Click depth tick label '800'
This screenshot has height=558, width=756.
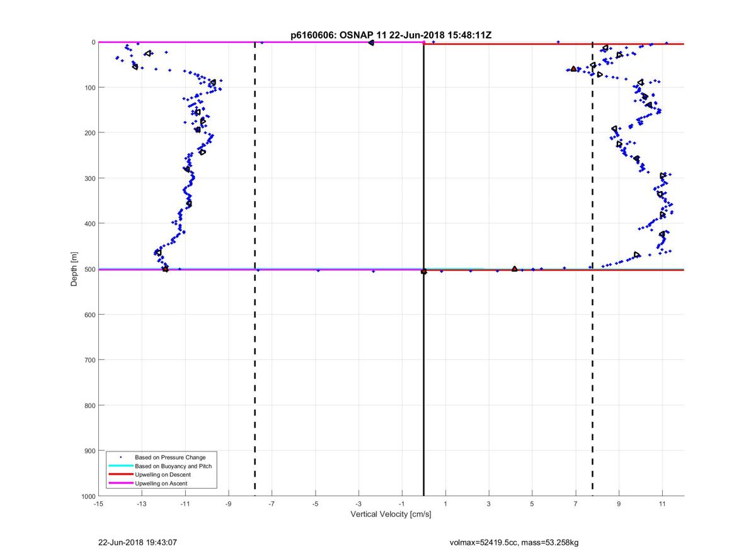point(89,405)
